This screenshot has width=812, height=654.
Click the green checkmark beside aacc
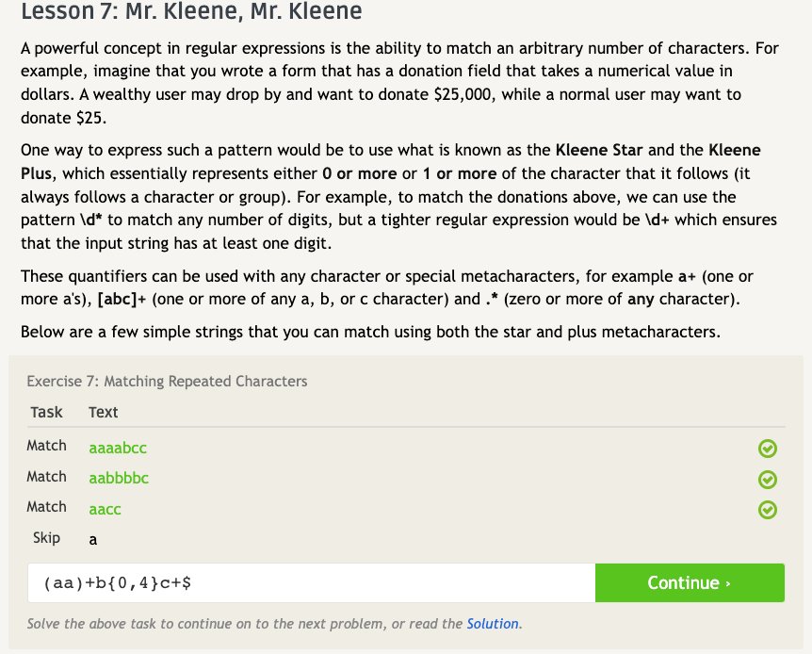point(768,510)
